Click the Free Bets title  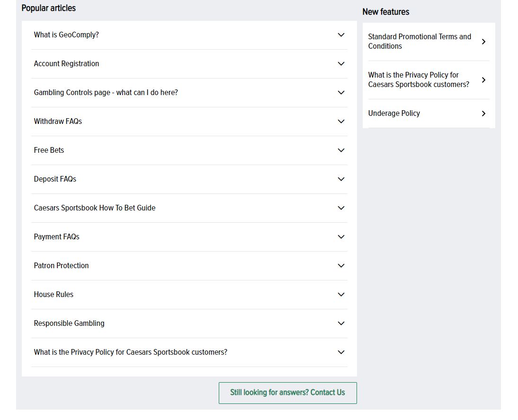pos(49,150)
